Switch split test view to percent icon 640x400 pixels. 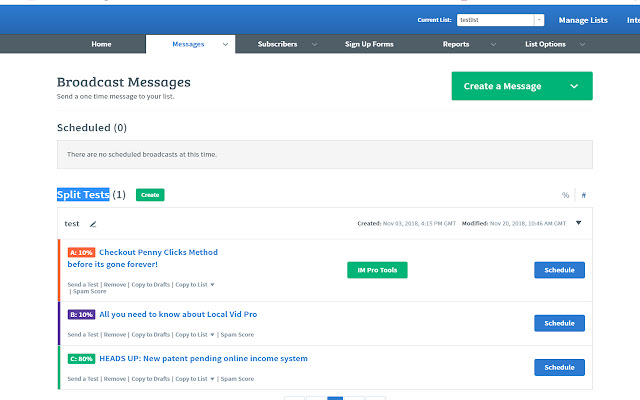coord(565,195)
